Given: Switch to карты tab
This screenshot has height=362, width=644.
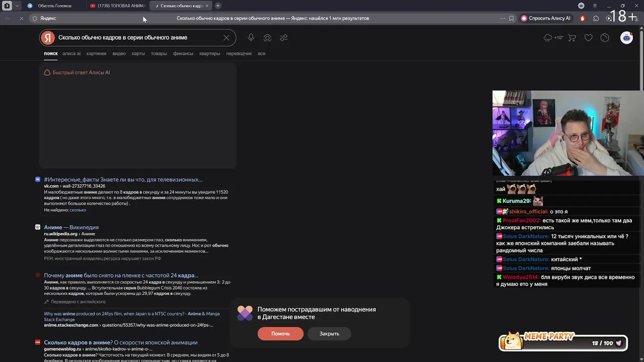Looking at the screenshot, I should 138,53.
